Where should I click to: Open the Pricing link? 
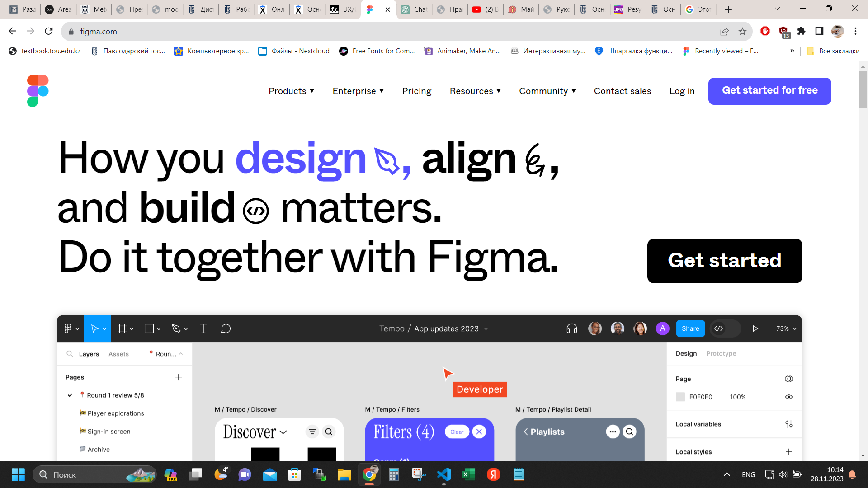coord(416,91)
